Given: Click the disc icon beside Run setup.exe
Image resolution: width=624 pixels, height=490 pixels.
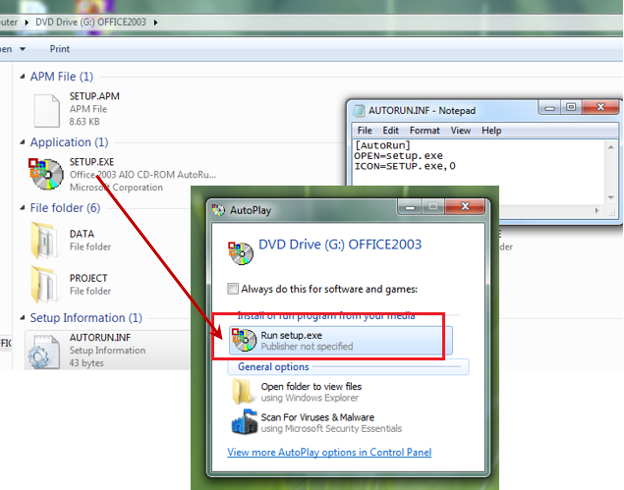Looking at the screenshot, I should pyautogui.click(x=244, y=340).
